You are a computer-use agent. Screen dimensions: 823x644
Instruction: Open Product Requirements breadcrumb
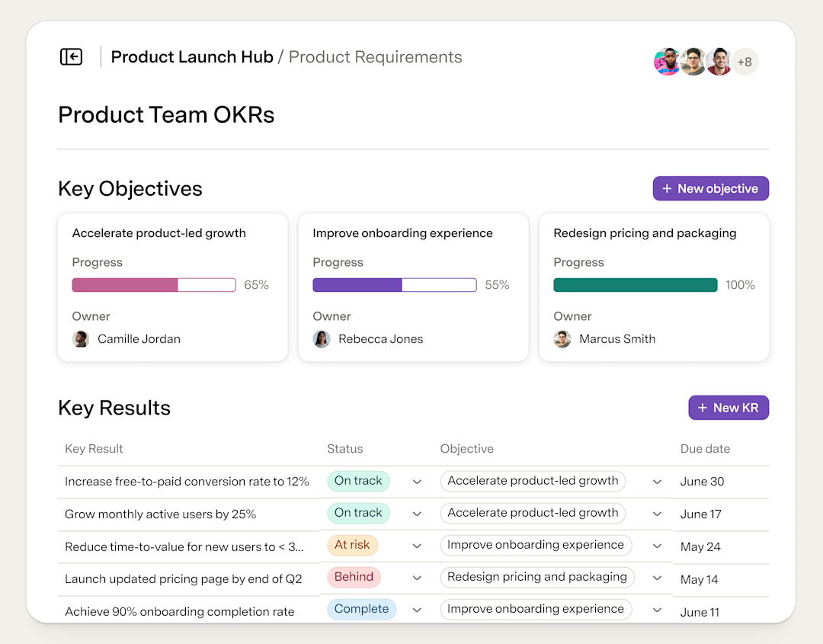coord(375,56)
